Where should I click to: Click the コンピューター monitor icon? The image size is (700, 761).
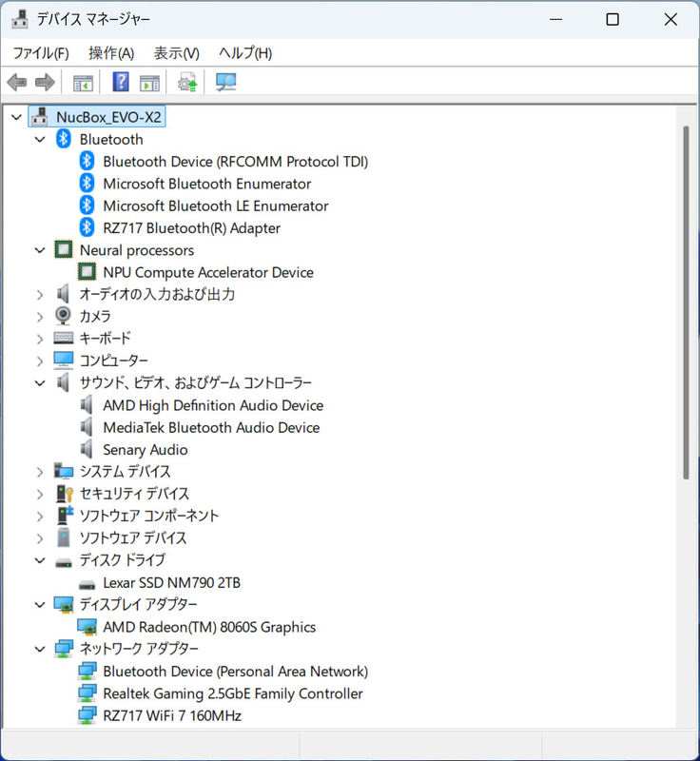(x=64, y=361)
